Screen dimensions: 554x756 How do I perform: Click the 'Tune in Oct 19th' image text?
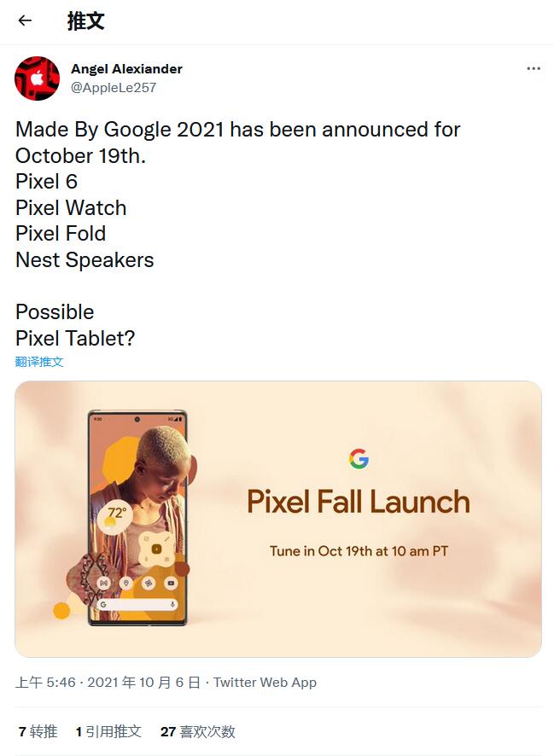(x=359, y=550)
